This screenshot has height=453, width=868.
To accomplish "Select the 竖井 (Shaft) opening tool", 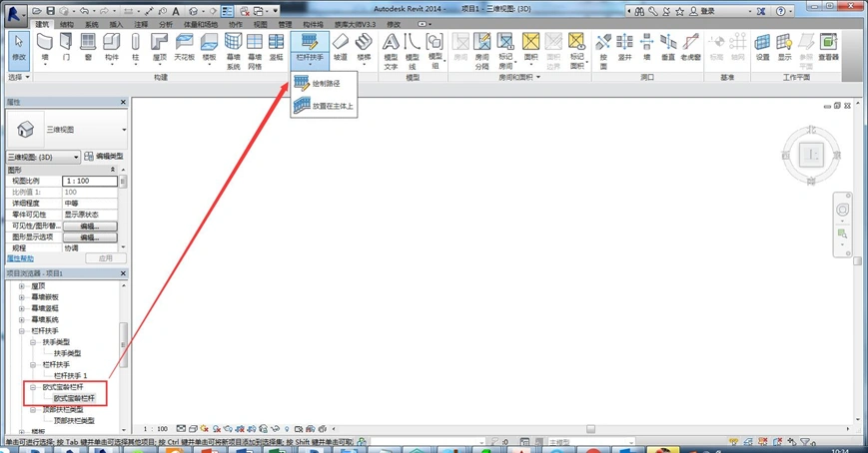I will click(x=625, y=48).
